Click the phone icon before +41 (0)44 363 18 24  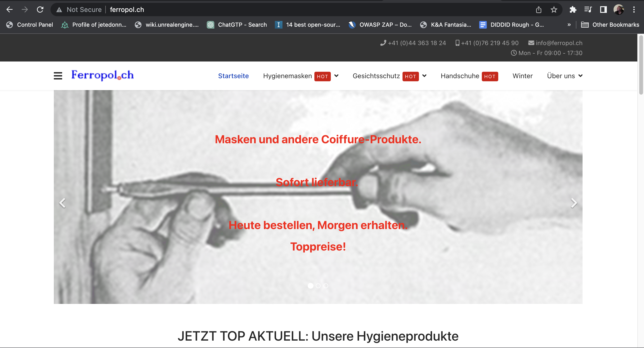(383, 43)
